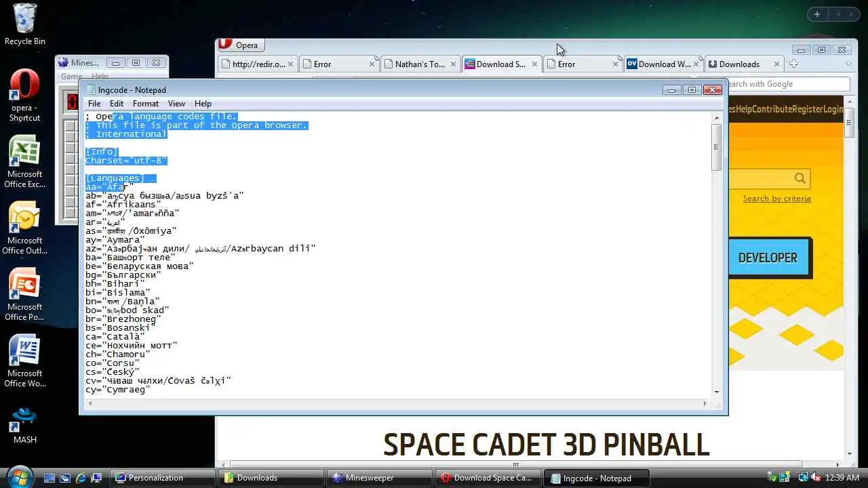Click the network tray icon
This screenshot has height=488, width=868.
[803, 478]
